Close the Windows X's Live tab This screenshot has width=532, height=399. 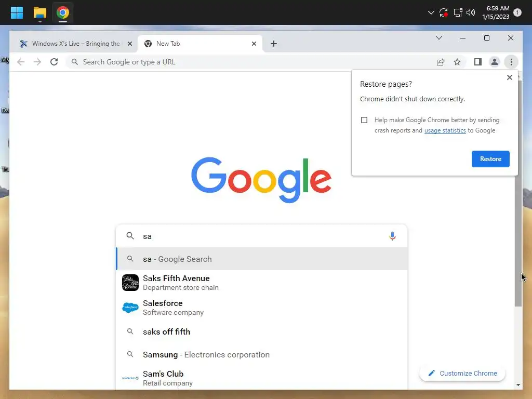click(129, 44)
